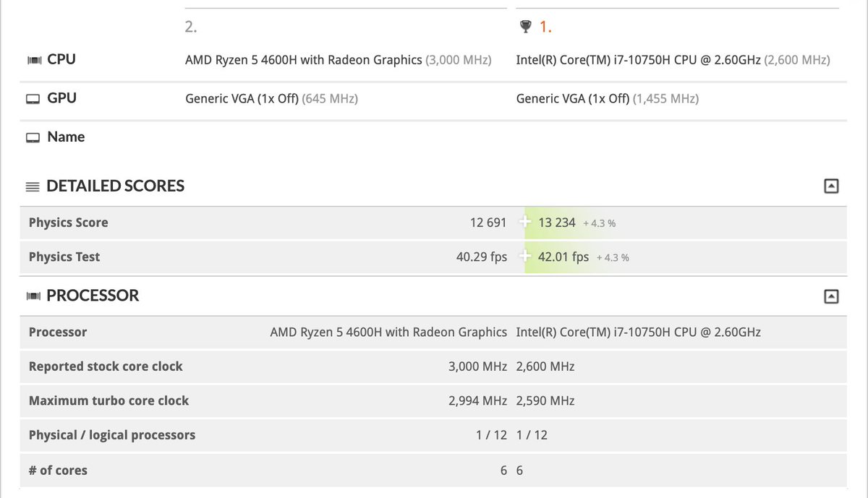
Task: Click the trophy icon for rank 1
Action: (525, 27)
